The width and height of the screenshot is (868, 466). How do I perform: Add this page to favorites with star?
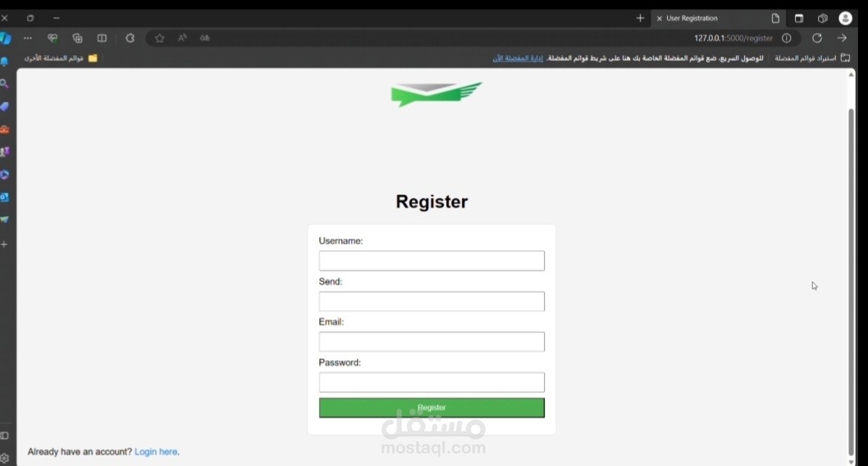click(159, 39)
